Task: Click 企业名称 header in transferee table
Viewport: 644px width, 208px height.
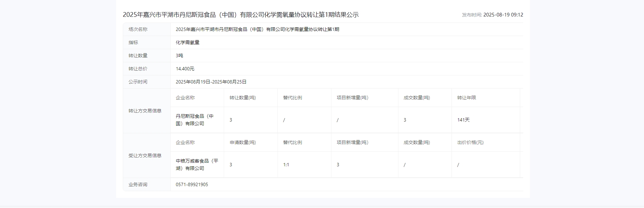Action: [x=185, y=142]
